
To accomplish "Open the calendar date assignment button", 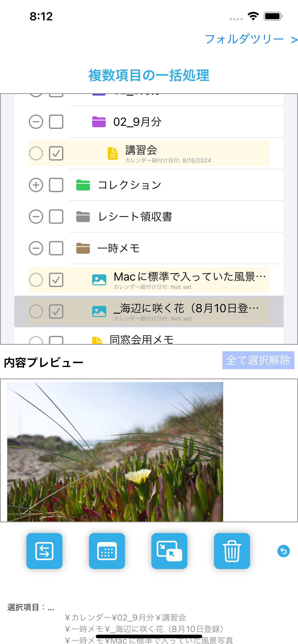I will 107,551.
